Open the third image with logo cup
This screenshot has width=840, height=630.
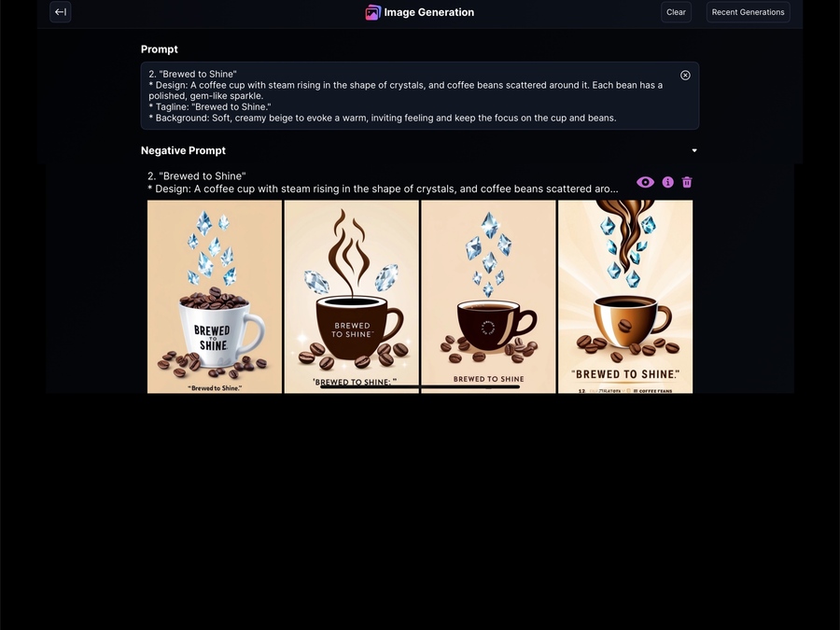[488, 297]
